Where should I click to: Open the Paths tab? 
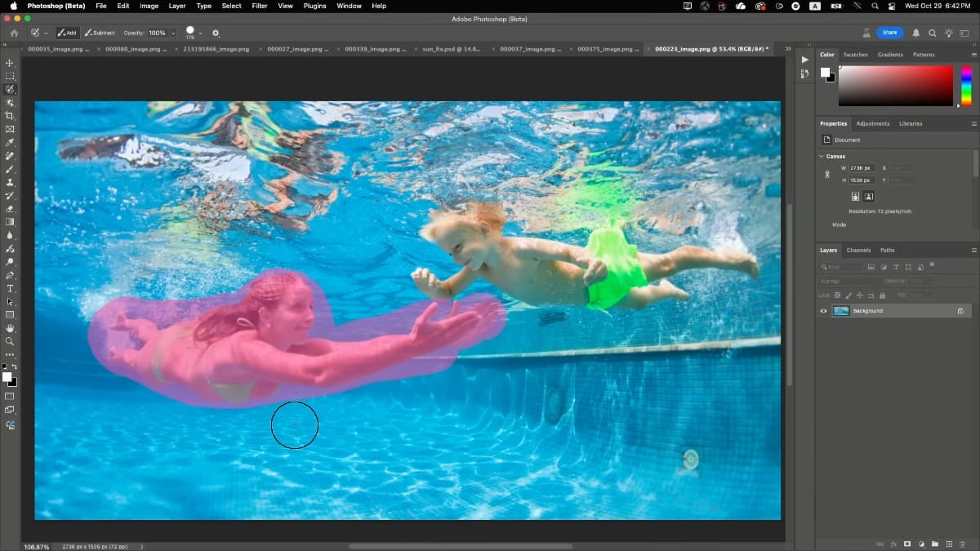tap(887, 250)
